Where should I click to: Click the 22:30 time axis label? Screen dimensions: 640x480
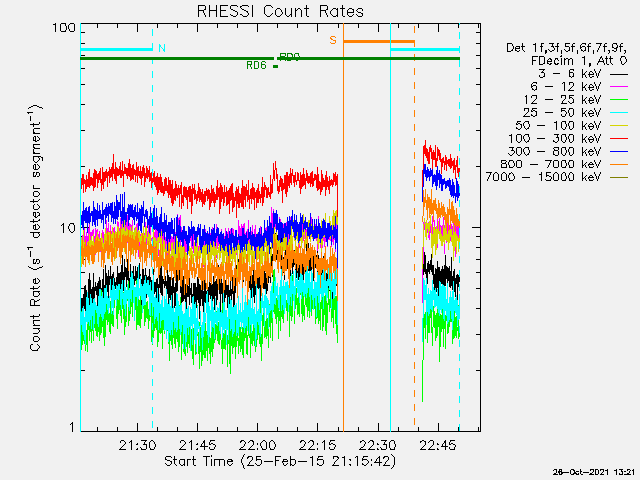(378, 445)
